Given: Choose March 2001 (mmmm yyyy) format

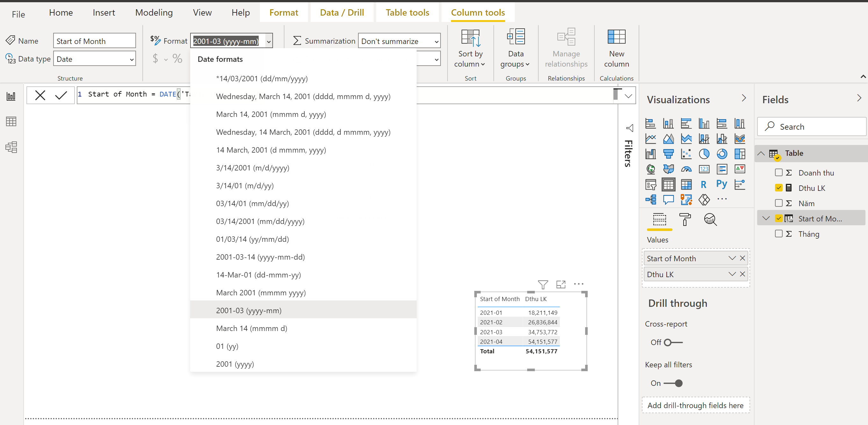Looking at the screenshot, I should coord(303,292).
